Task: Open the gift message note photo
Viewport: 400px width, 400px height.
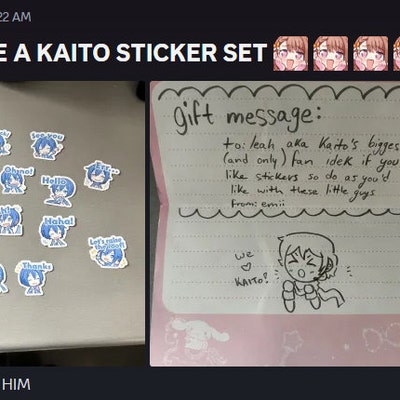Action: (x=275, y=224)
